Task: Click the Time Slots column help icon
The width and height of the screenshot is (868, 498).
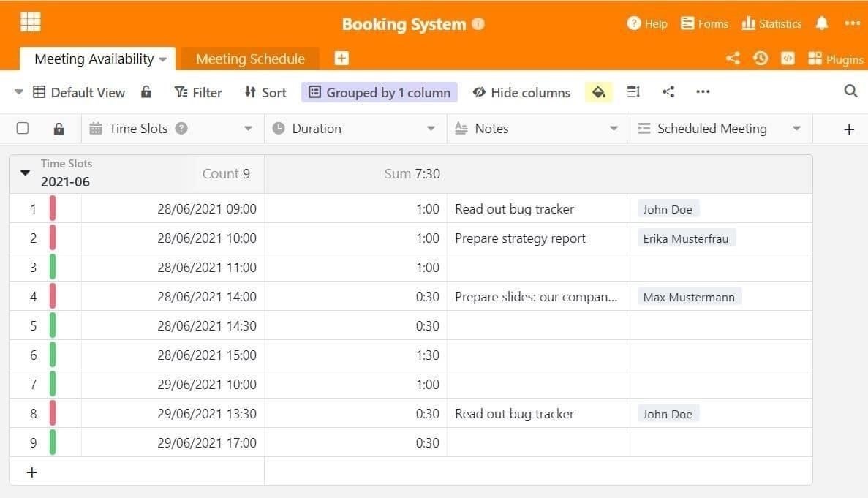Action: click(181, 129)
